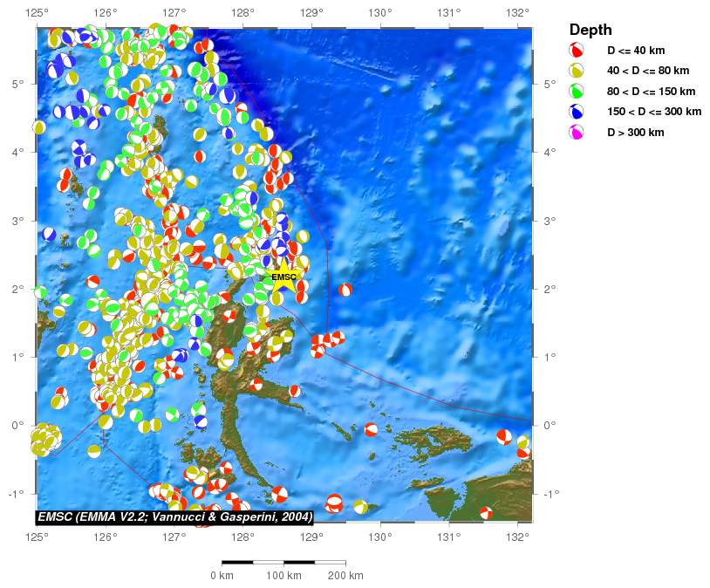Click the 125° longitude label on the bottom axis
The height and width of the screenshot is (588, 710).
coord(37,536)
